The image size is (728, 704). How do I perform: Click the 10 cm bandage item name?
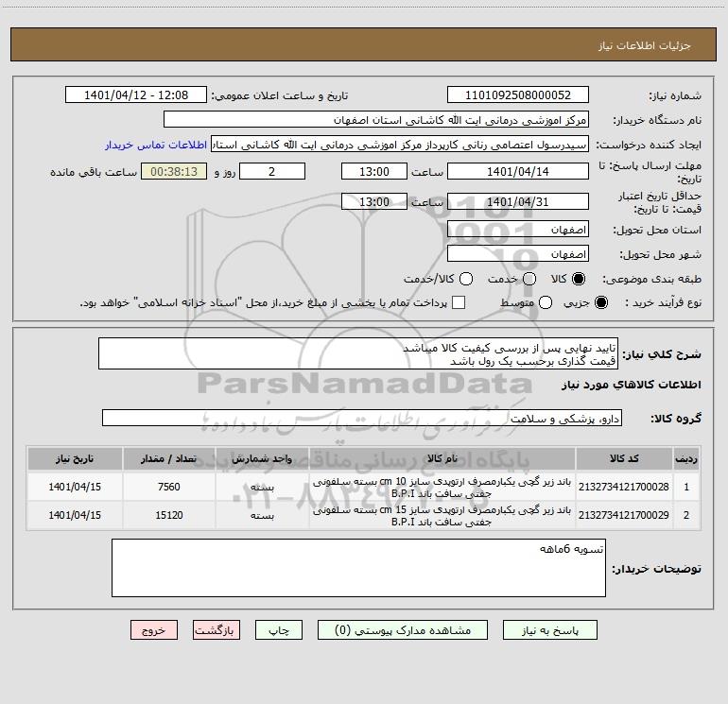442,488
